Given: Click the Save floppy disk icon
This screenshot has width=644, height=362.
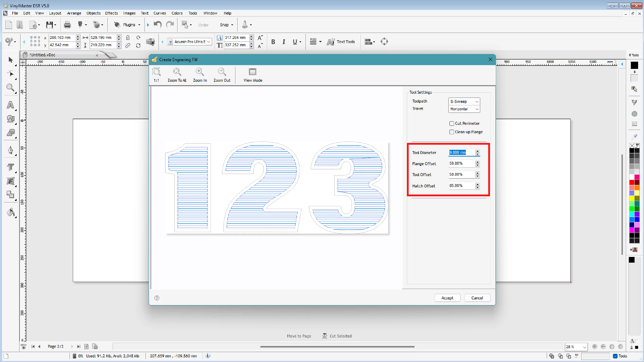Looking at the screenshot, I should [49, 25].
